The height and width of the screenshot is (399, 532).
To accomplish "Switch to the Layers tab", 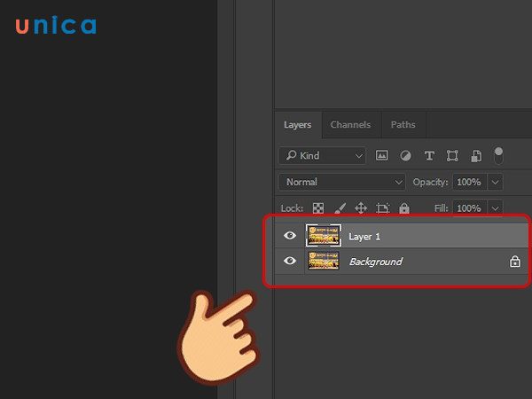I will click(x=298, y=124).
